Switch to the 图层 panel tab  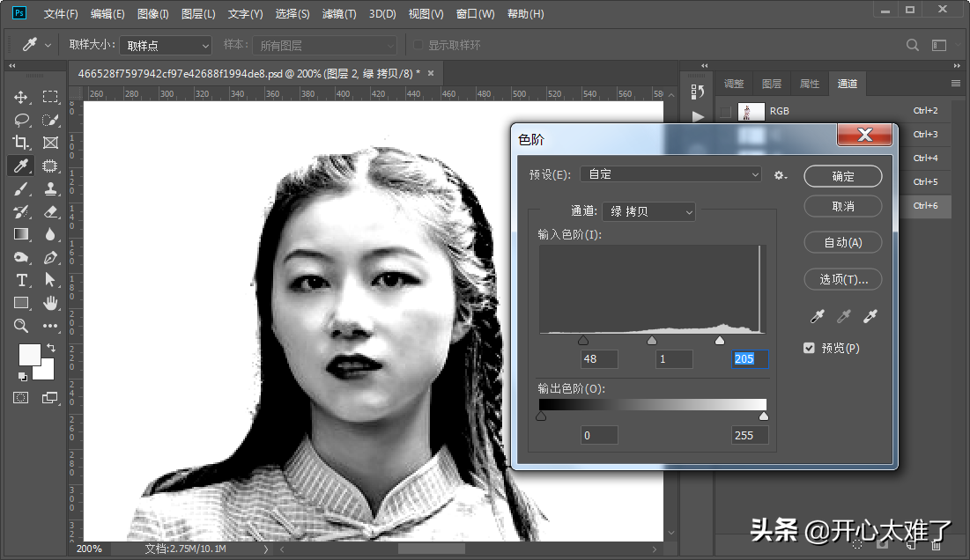pos(772,84)
